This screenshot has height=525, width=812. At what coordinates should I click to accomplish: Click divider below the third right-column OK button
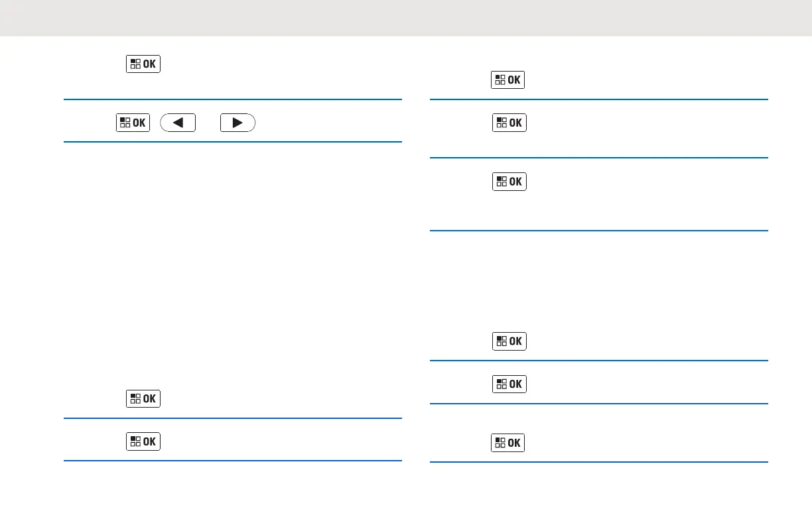(x=598, y=231)
